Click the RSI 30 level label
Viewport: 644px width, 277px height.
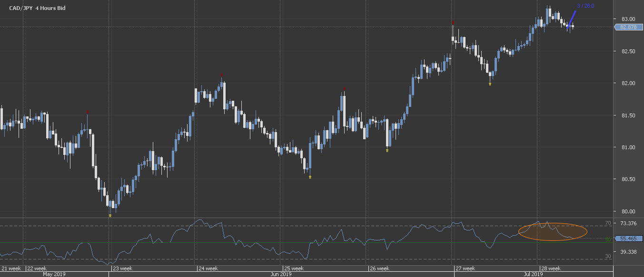click(x=608, y=256)
